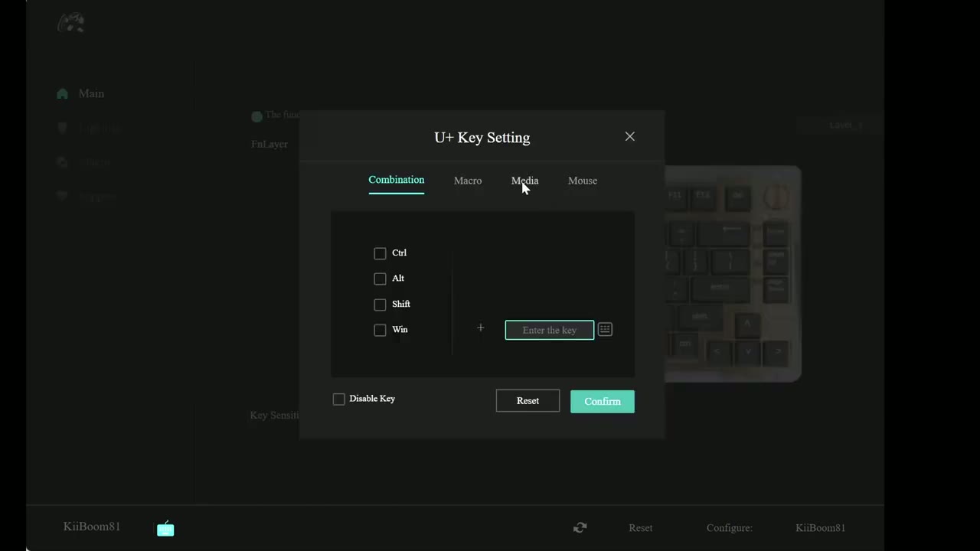Image resolution: width=980 pixels, height=551 pixels.
Task: Click the KiiBoom logo in top-left corner
Action: (x=71, y=23)
